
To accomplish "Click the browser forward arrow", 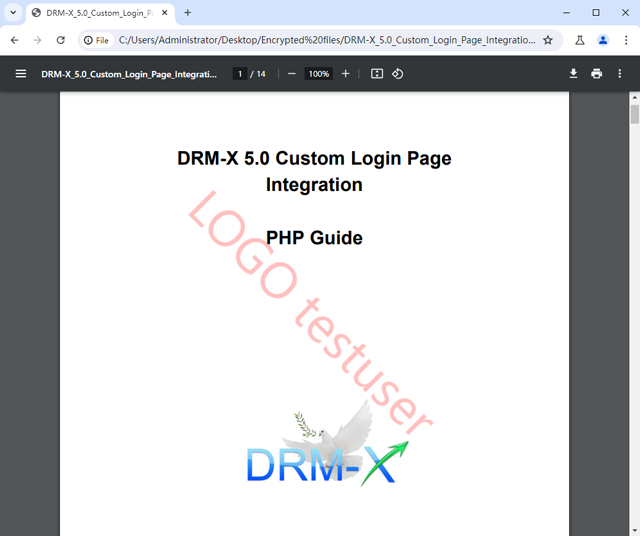I will click(38, 40).
